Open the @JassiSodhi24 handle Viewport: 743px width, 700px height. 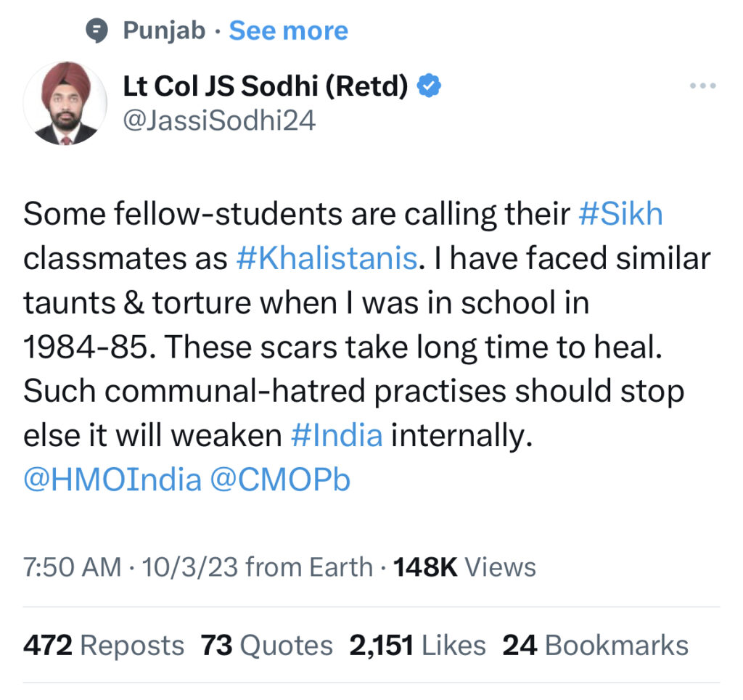click(x=219, y=120)
